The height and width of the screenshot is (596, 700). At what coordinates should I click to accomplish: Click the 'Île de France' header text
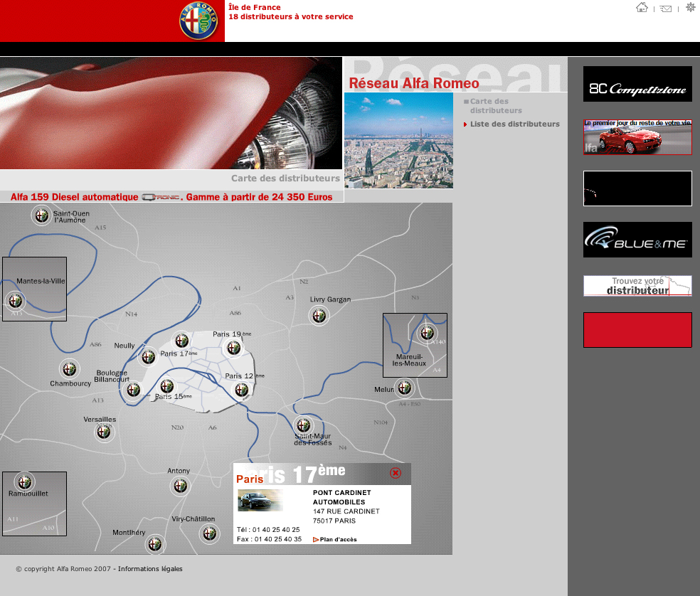pyautogui.click(x=255, y=7)
